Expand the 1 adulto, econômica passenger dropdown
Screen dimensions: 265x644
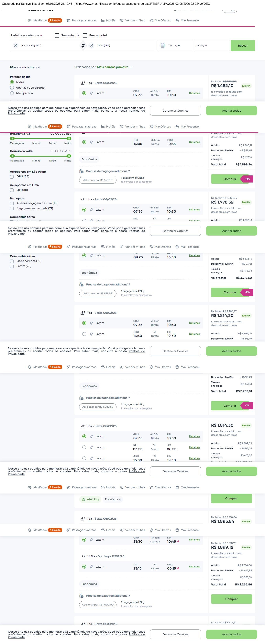pyautogui.click(x=27, y=36)
